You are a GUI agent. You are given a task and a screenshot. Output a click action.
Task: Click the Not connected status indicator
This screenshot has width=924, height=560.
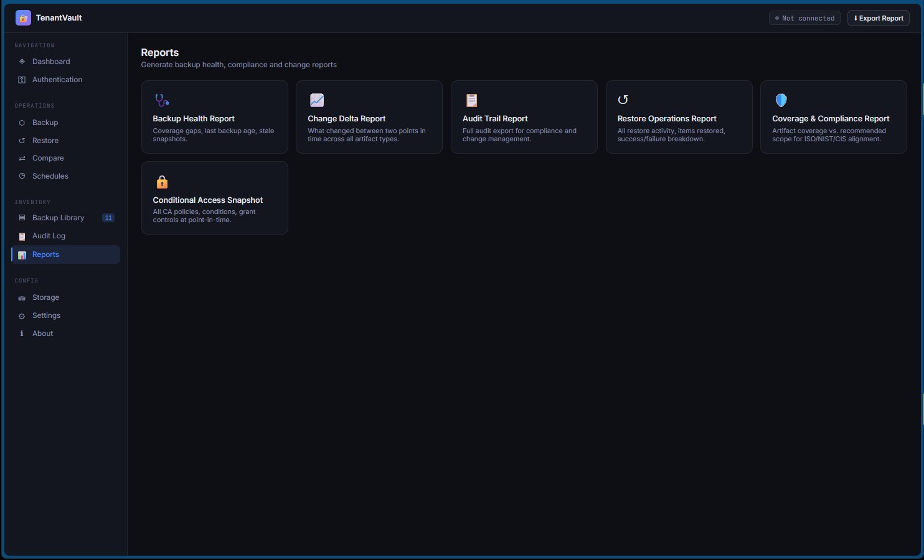coord(804,18)
